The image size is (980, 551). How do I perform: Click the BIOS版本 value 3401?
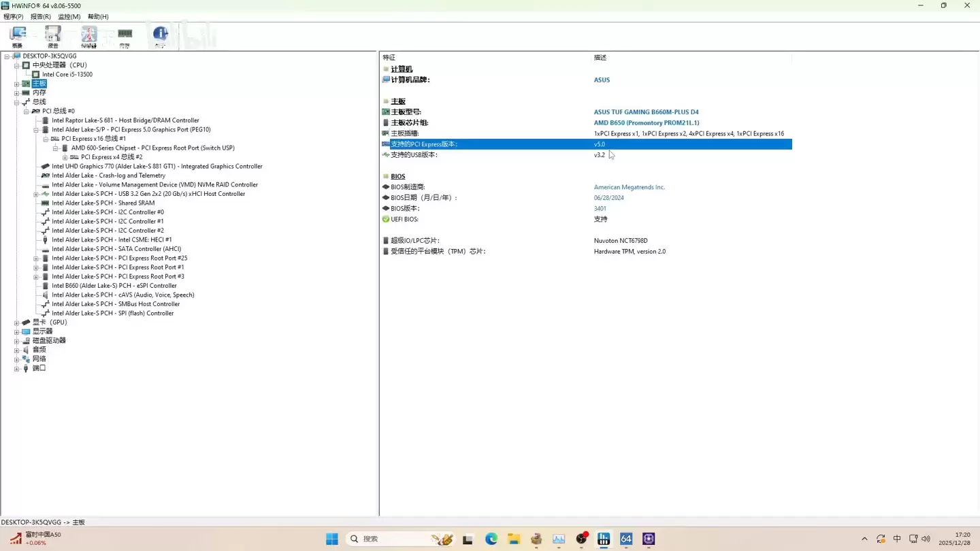[x=600, y=208]
